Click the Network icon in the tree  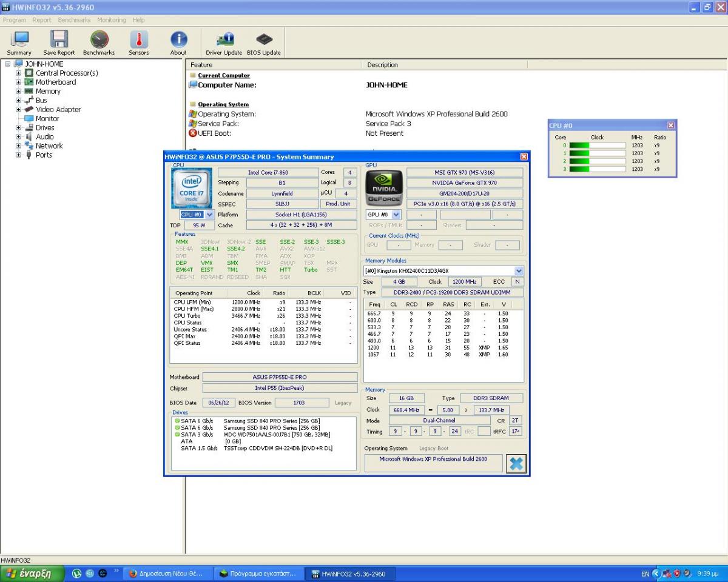[29, 145]
